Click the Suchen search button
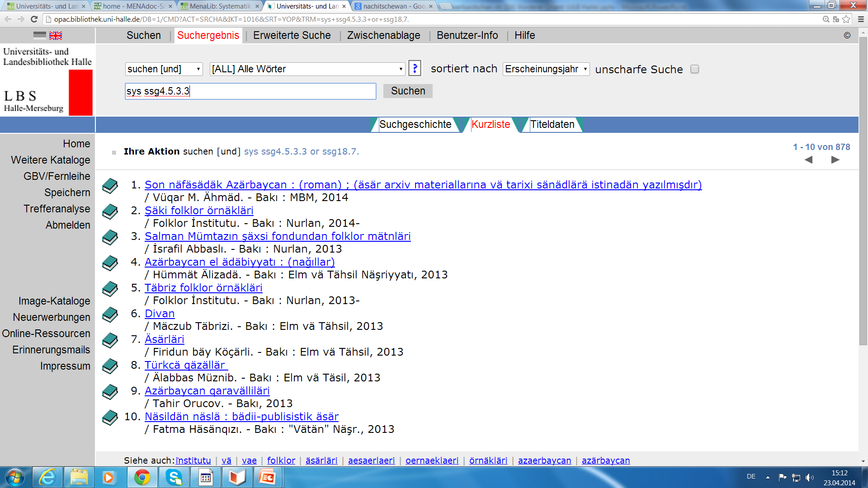The height and width of the screenshot is (488, 868). coord(408,91)
